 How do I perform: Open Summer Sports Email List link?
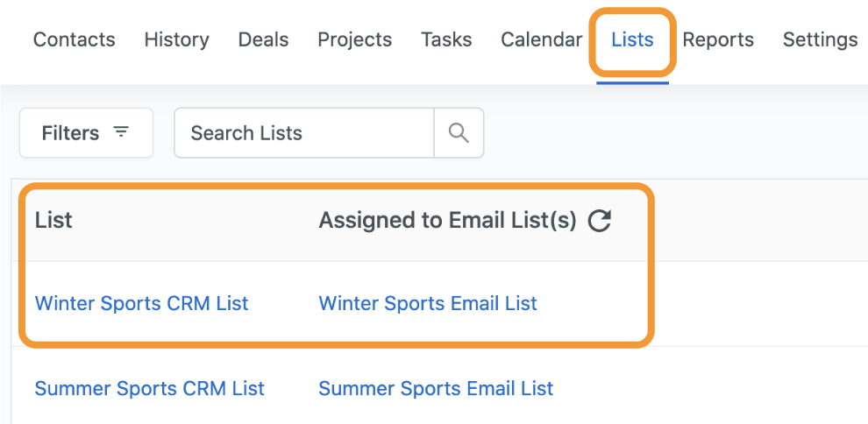(436, 388)
